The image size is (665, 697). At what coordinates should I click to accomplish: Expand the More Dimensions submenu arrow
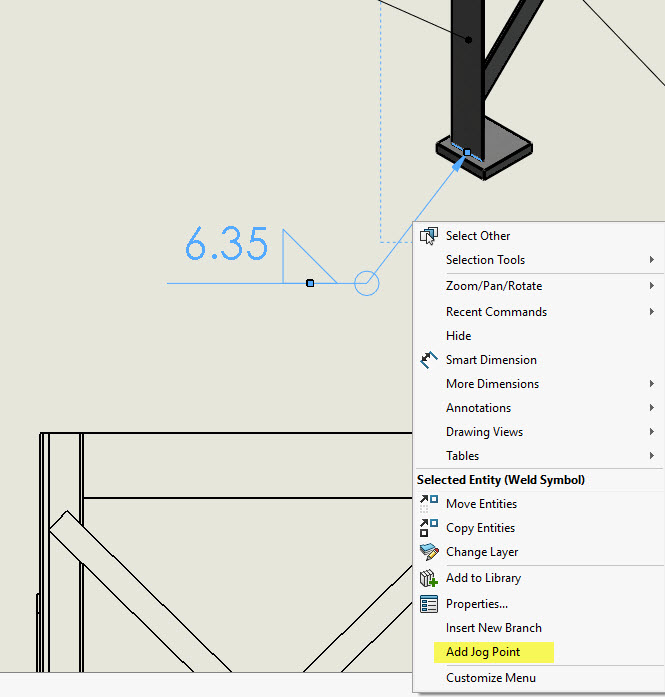652,384
